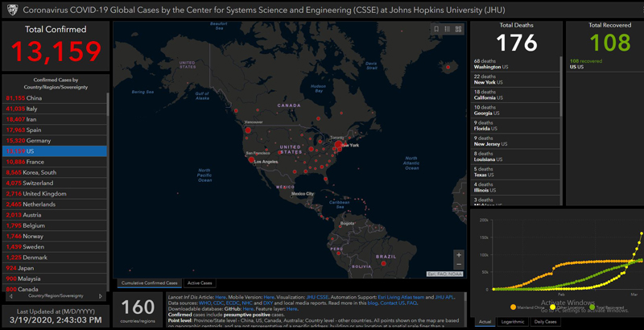Select Malaysia in the country list
The image size is (644, 330).
[54, 279]
